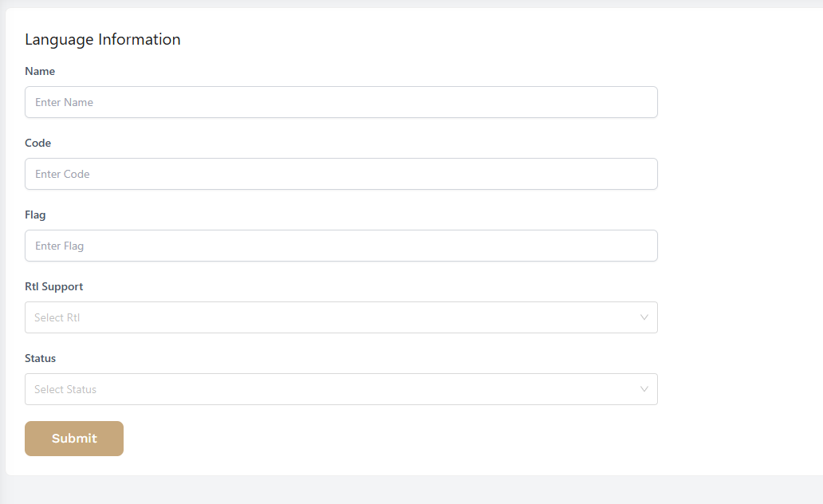Click the chevron arrow in Select Status
Screen dimensions: 823x504
(x=644, y=389)
